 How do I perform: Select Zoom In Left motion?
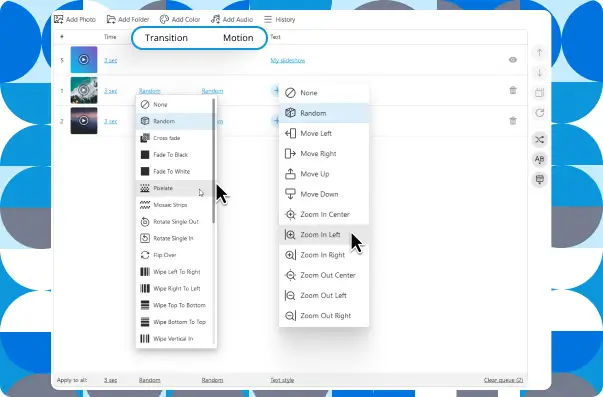coord(324,235)
